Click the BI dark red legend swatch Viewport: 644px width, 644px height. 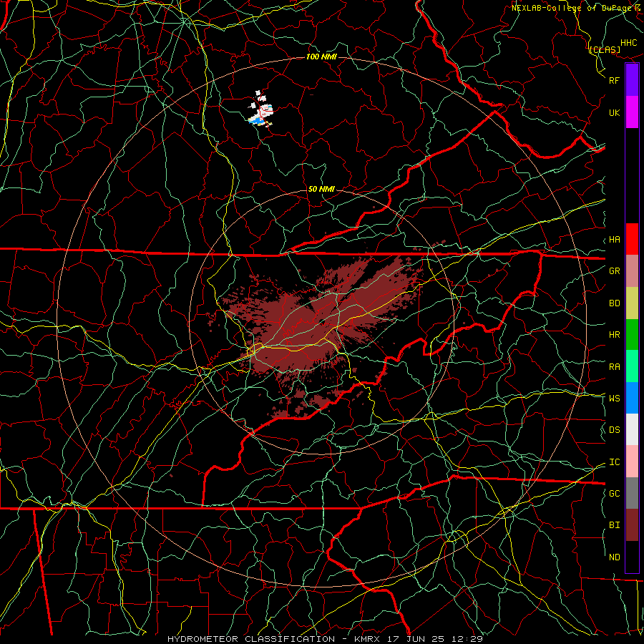click(632, 525)
